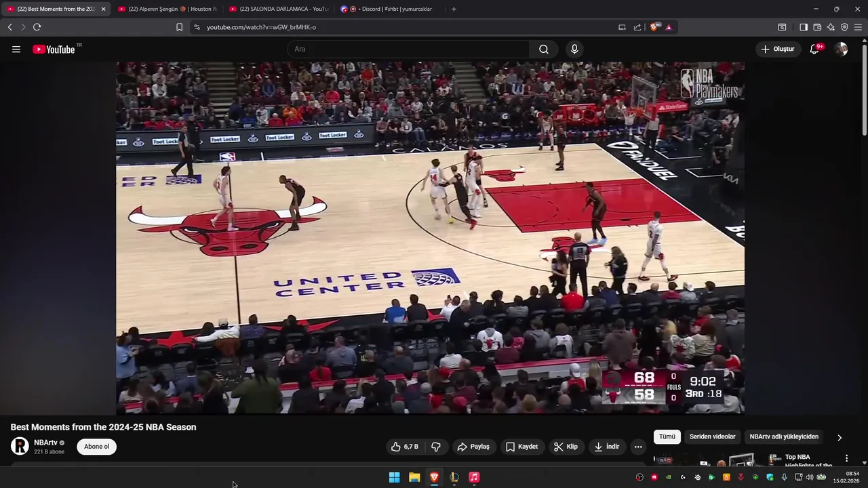This screenshot has height=488, width=868.
Task: Share this page from address bar
Action: pos(637,27)
